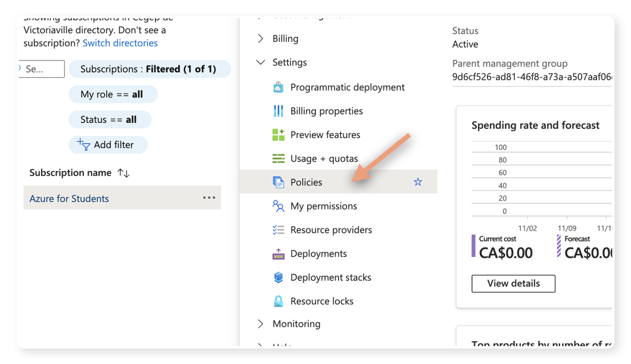Click the Preview features grid icon
Viewport: 631px width, 364px height.
(x=278, y=135)
